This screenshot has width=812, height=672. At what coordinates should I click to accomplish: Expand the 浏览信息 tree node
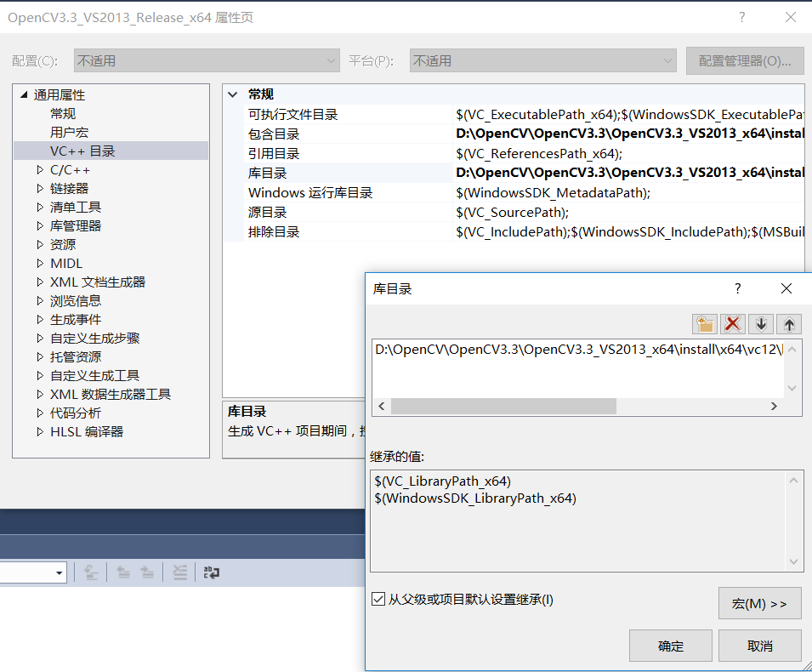[40, 300]
